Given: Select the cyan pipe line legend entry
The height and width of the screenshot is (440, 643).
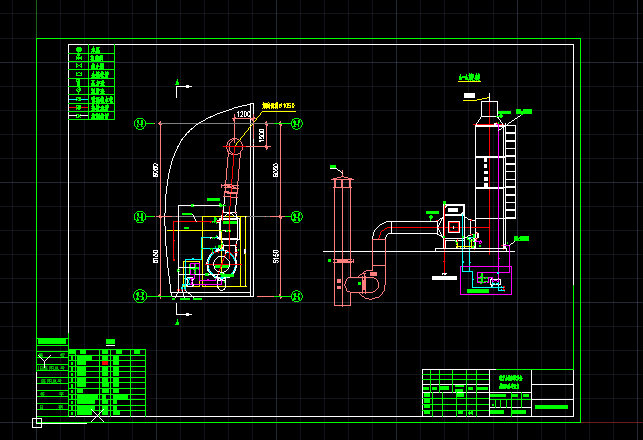Looking at the screenshot, I should click(x=79, y=99).
